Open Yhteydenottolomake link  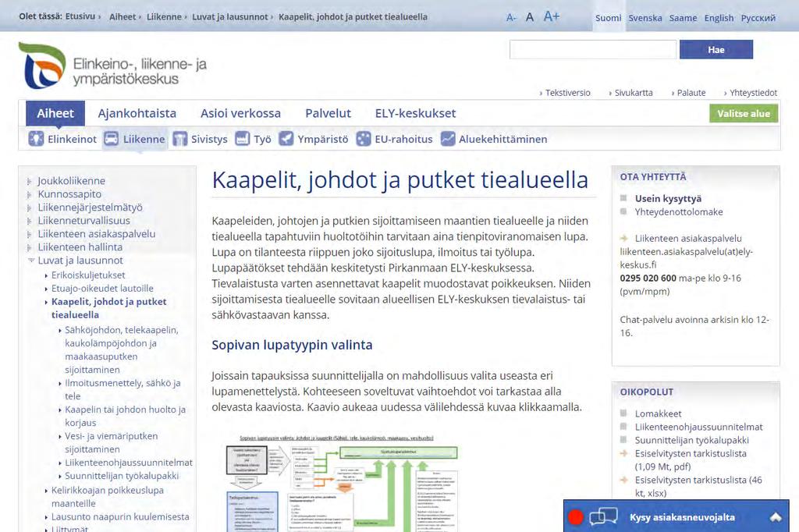(x=679, y=212)
